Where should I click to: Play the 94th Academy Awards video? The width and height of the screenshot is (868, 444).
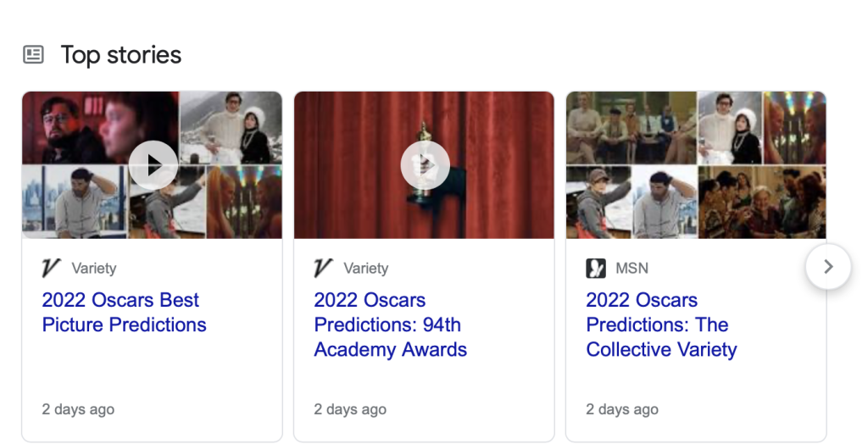(x=425, y=165)
